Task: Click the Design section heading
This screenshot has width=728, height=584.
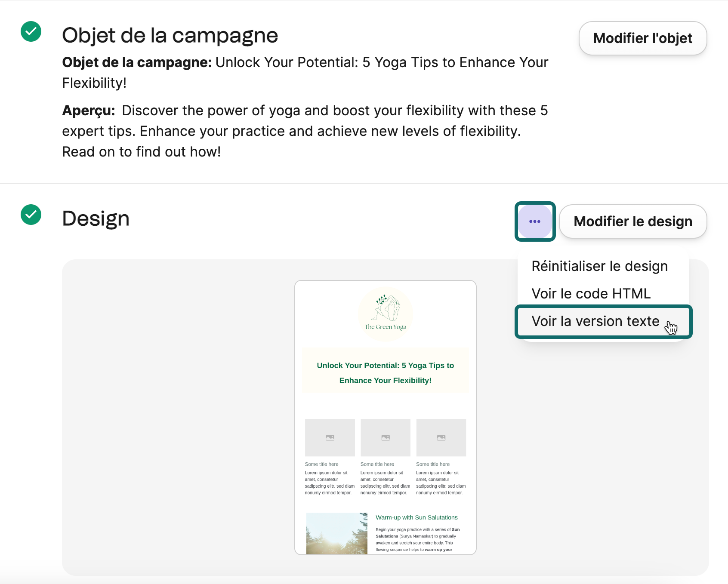Action: coord(96,218)
